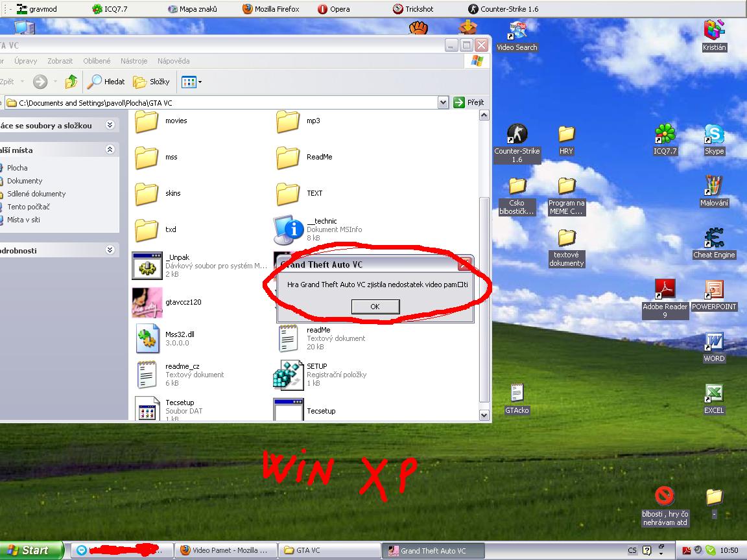Open the txd folder

click(156, 229)
